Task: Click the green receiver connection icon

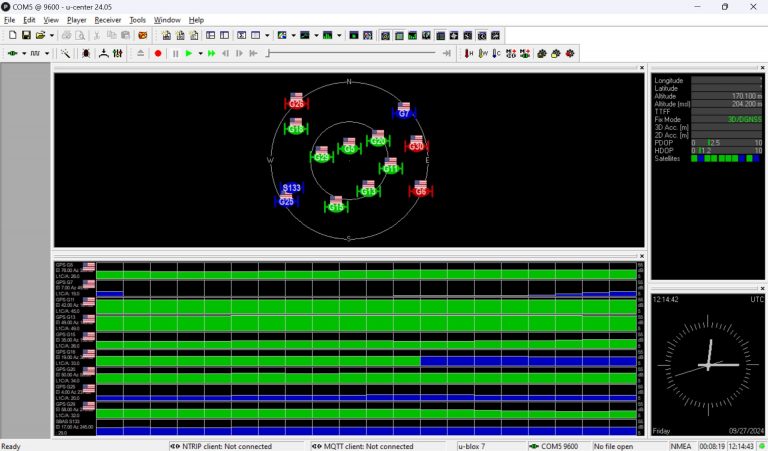Action: pos(11,53)
